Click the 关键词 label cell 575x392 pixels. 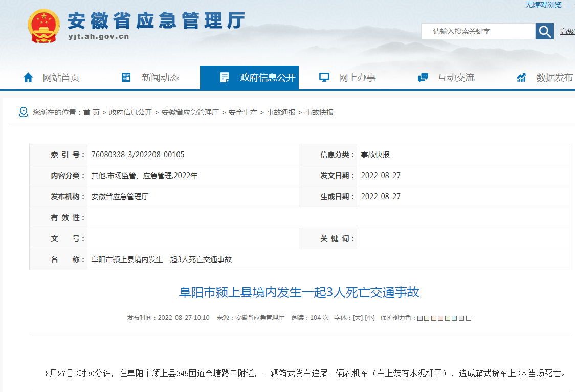[328, 238]
